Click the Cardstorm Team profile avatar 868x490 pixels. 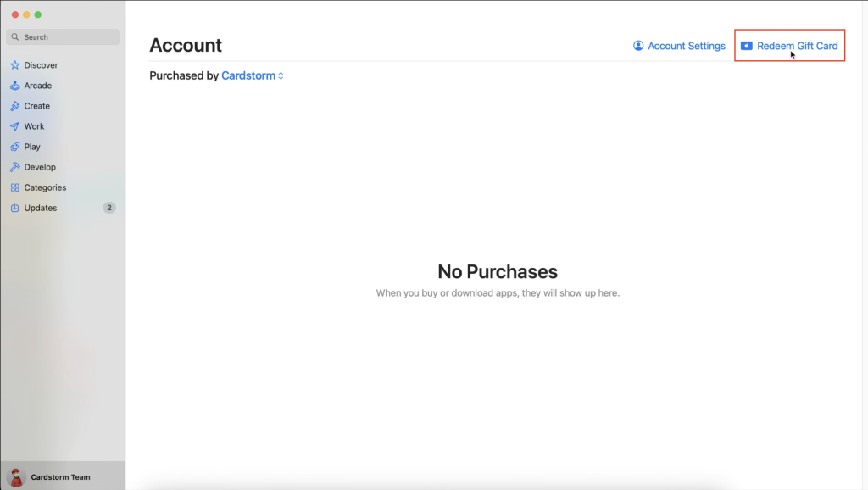click(15, 477)
